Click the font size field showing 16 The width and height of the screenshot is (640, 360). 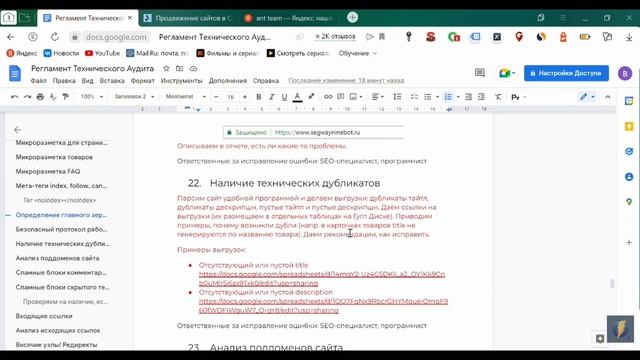coord(231,97)
